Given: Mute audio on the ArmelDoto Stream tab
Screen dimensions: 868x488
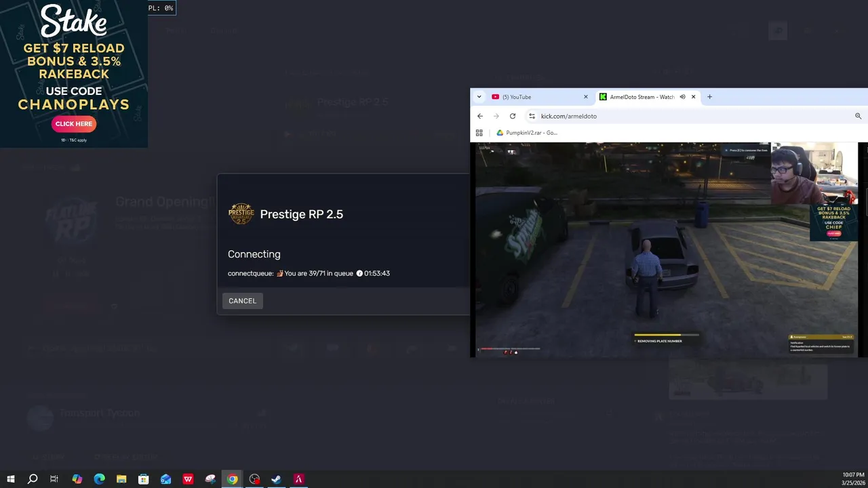Looking at the screenshot, I should pyautogui.click(x=682, y=97).
